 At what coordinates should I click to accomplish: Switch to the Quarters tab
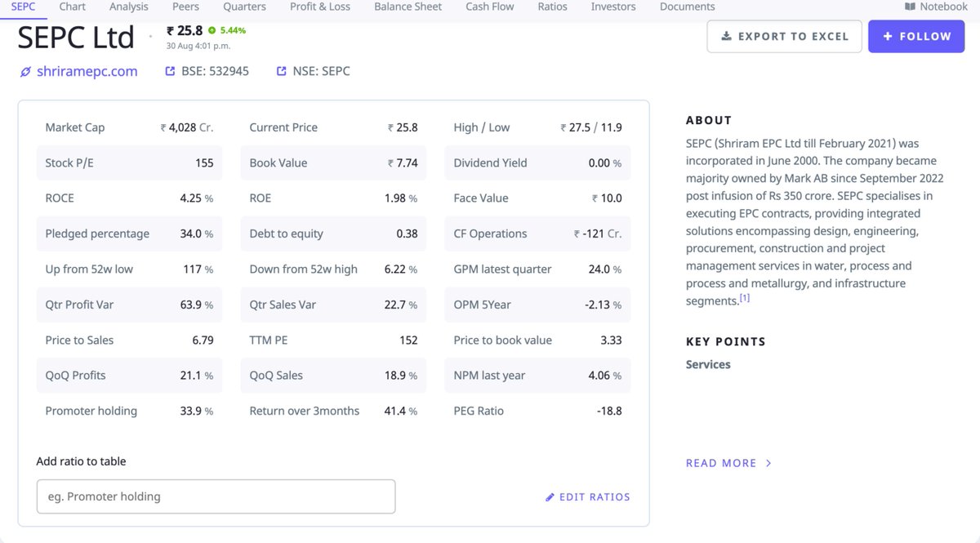244,7
